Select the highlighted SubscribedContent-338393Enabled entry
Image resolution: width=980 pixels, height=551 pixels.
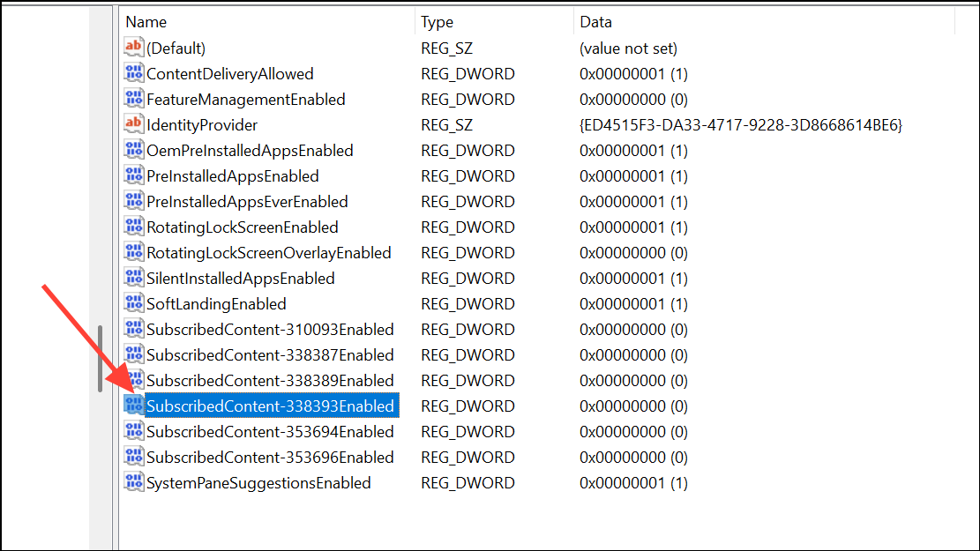click(272, 406)
